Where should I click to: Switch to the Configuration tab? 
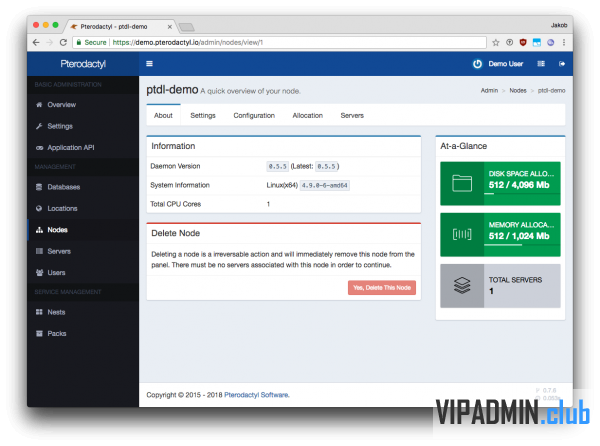point(254,116)
